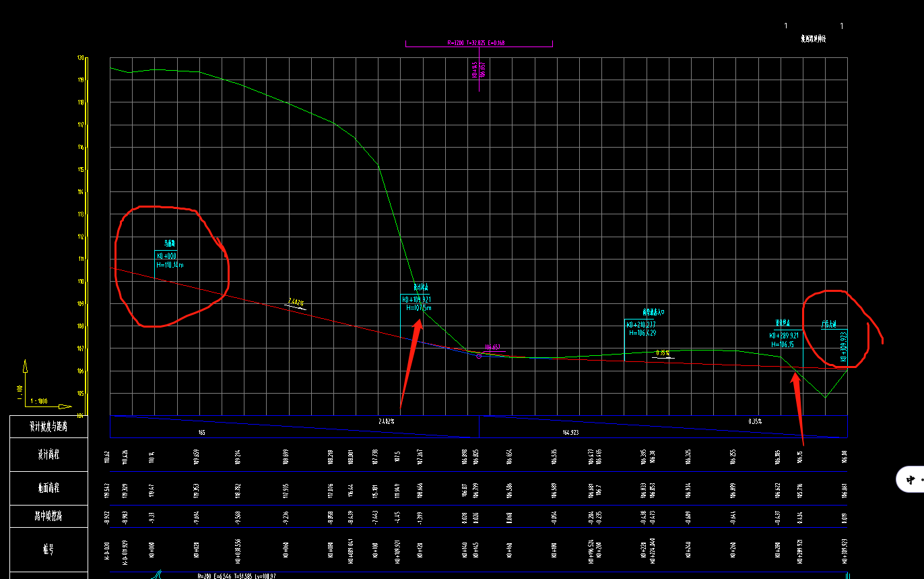The width and height of the screenshot is (924, 579).
Task: Click the K0+210.277 station label
Action: click(642, 324)
